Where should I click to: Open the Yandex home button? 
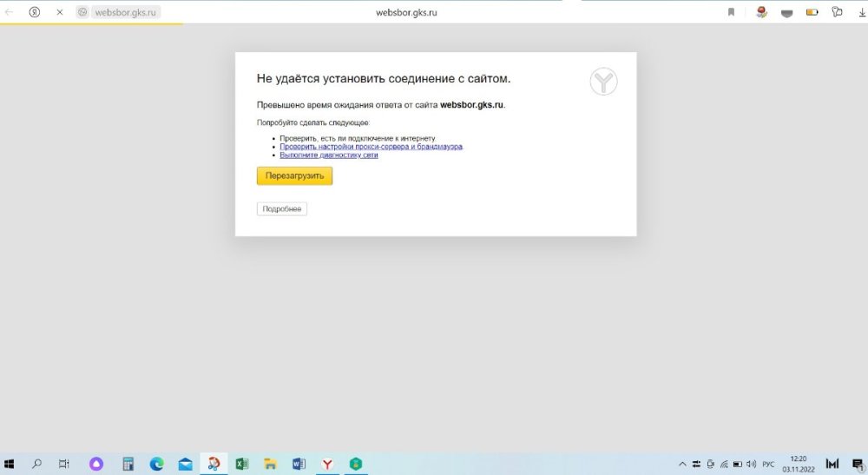pyautogui.click(x=35, y=11)
